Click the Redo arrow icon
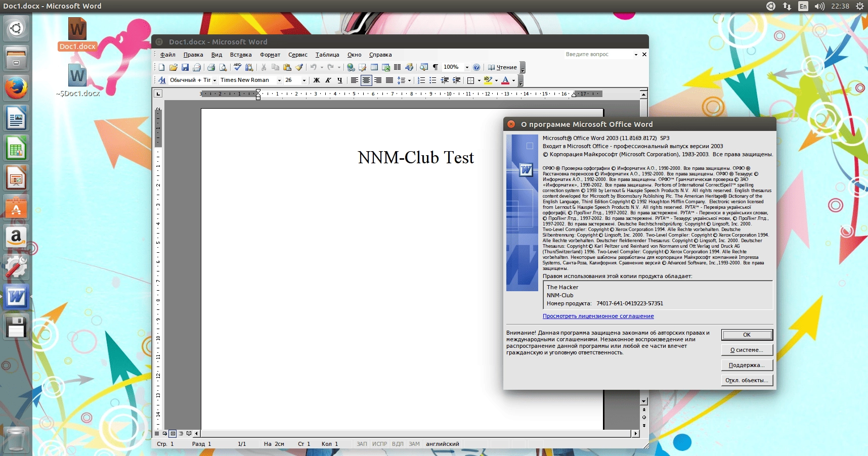The image size is (868, 456). tap(330, 67)
